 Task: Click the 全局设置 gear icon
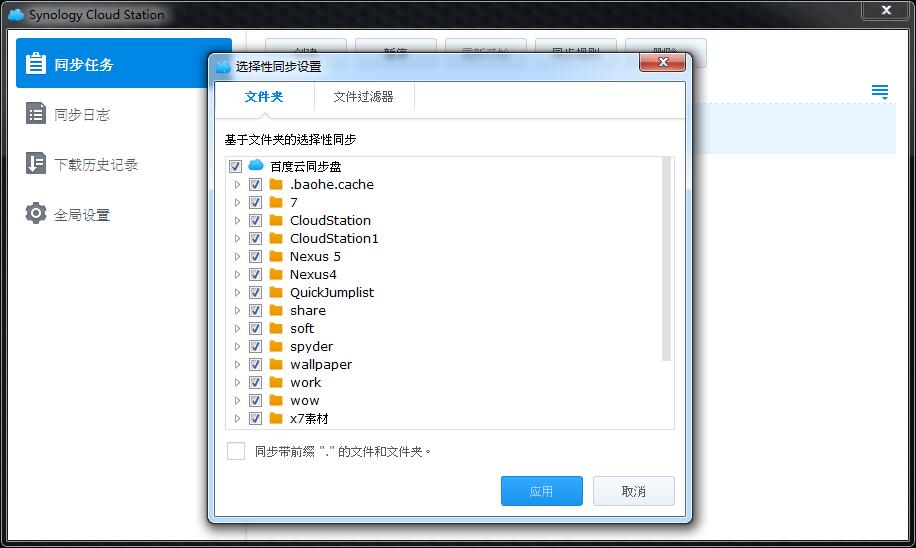[x=36, y=213]
